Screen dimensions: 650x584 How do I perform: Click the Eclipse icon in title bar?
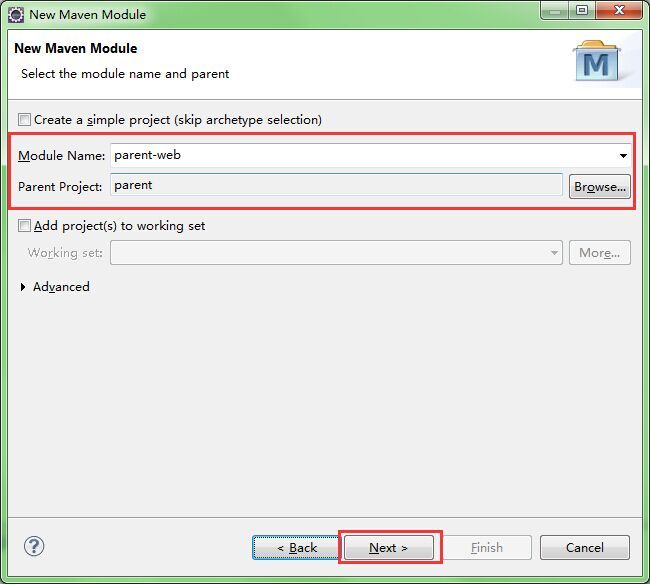pyautogui.click(x=16, y=15)
